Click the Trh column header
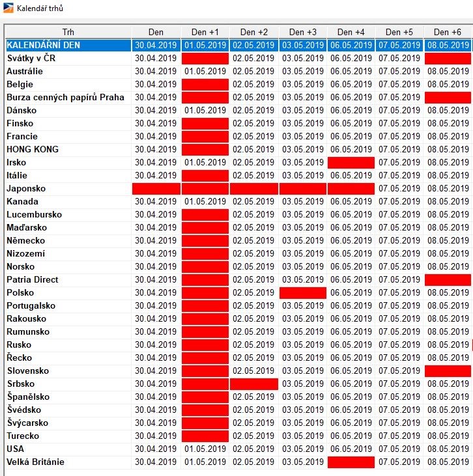This screenshot has height=476, width=473. (68, 32)
